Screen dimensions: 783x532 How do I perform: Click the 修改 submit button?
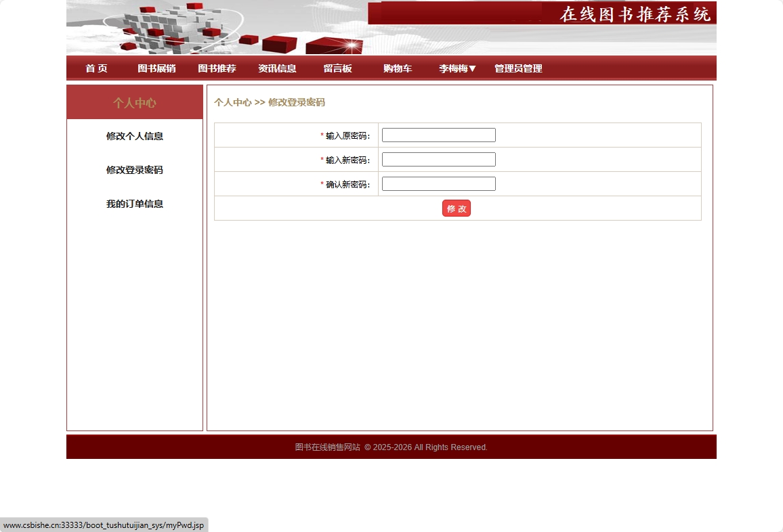pos(456,208)
